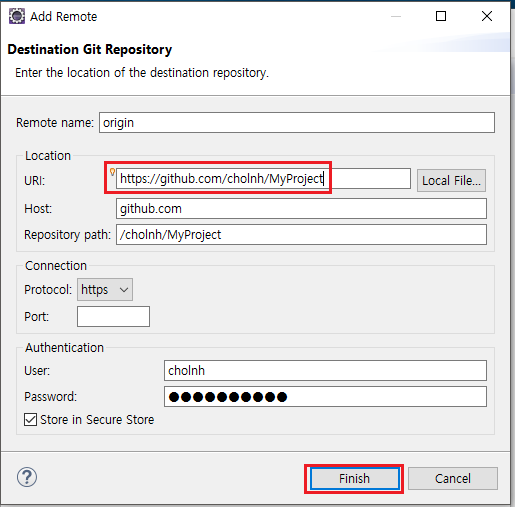515x510 pixels.
Task: Focus the Remote name field containing origin
Action: (297, 123)
